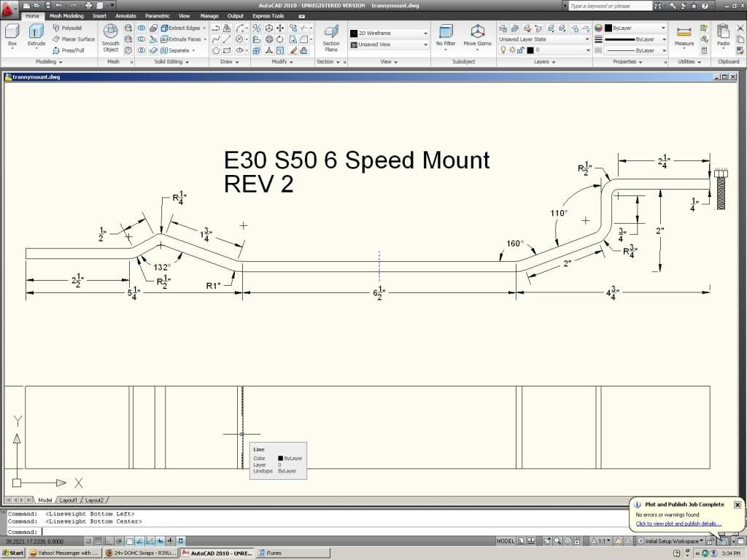Image resolution: width=747 pixels, height=560 pixels.
Task: Click the Smooth Object mesh tool
Action: point(111,38)
